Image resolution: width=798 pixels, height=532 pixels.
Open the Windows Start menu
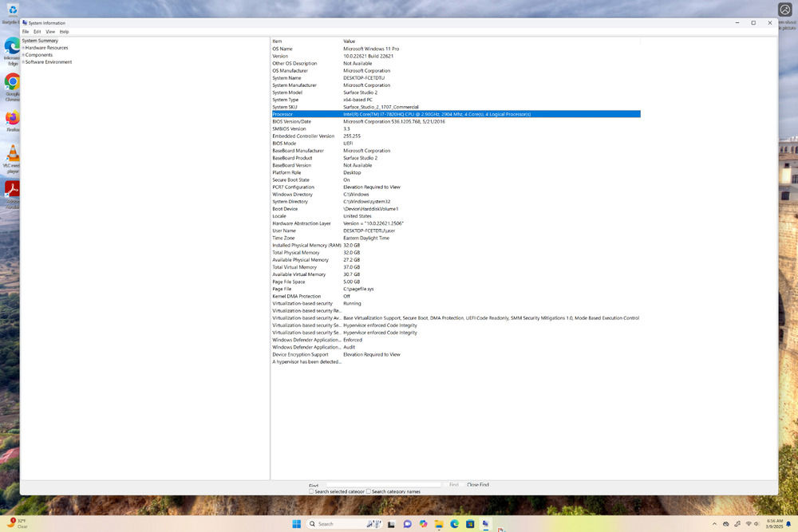click(296, 524)
